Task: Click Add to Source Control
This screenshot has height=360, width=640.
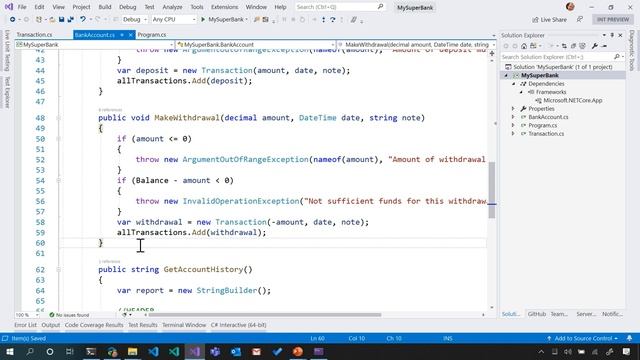Action: (x=583, y=338)
